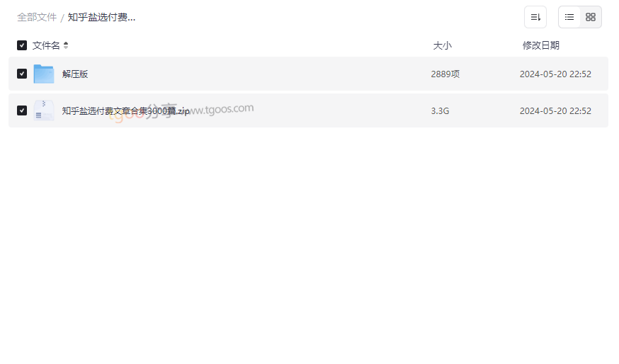Select the 3.3G size cell
The width and height of the screenshot is (619, 364).
440,111
